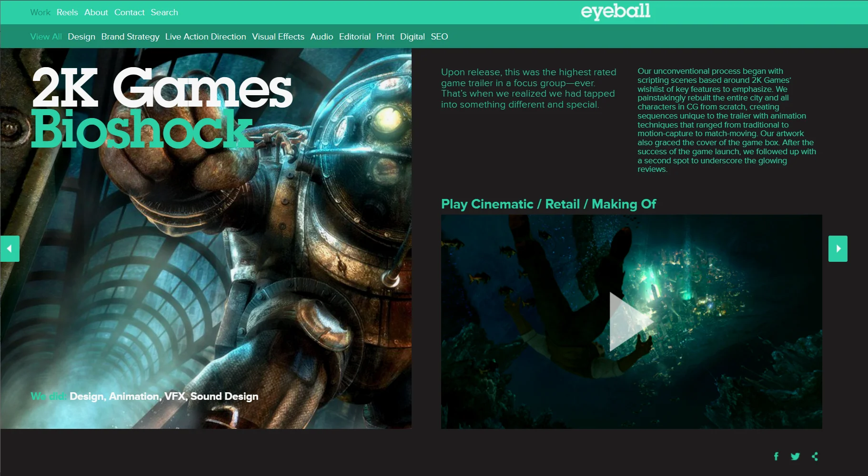
Task: Select the View All filter
Action: coord(46,37)
